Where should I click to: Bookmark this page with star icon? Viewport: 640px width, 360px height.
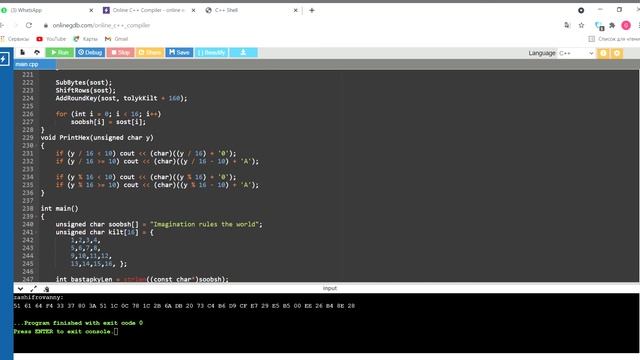click(x=581, y=25)
